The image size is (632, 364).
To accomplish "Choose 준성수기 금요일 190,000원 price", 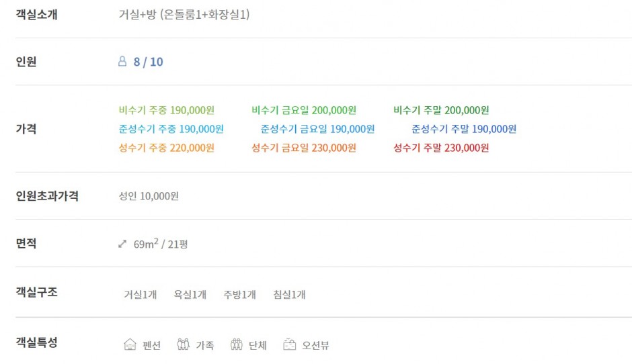I will pyautogui.click(x=317, y=129).
